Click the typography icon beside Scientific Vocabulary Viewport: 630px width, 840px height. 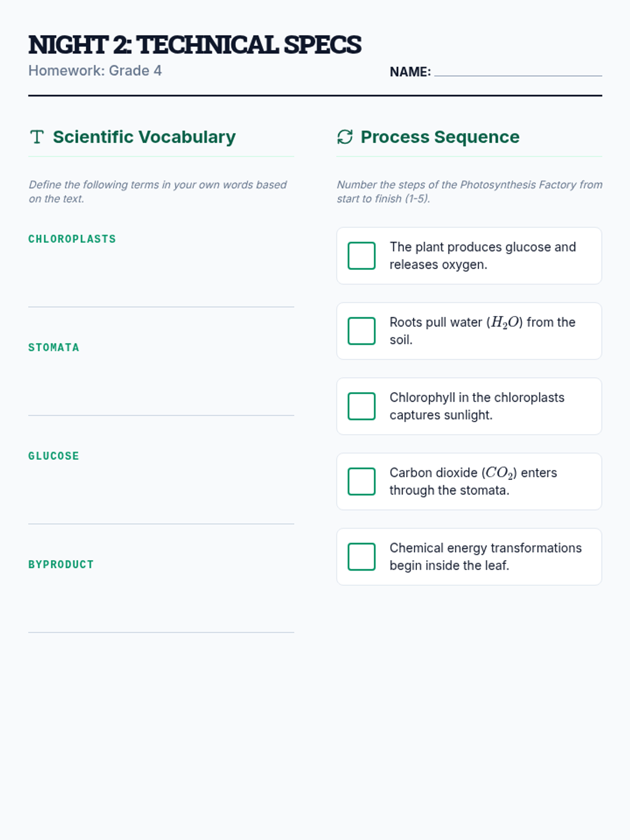(37, 137)
